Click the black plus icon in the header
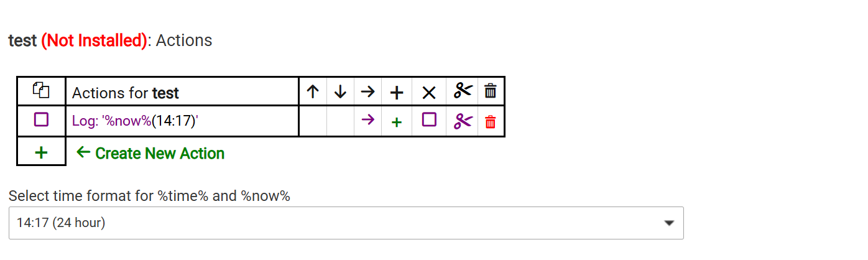The height and width of the screenshot is (260, 868). (x=397, y=93)
